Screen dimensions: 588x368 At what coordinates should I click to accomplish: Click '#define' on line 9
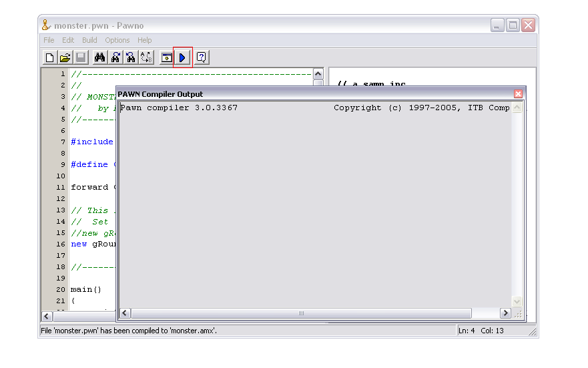coord(89,164)
